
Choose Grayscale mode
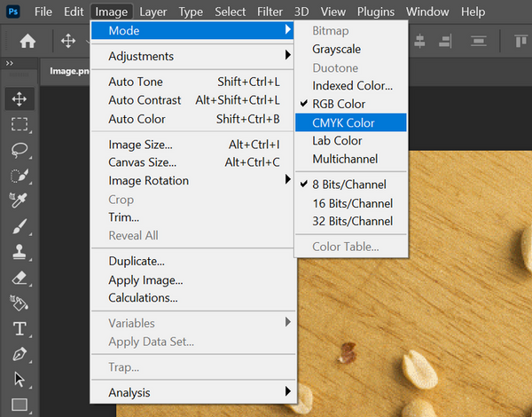[351, 49]
